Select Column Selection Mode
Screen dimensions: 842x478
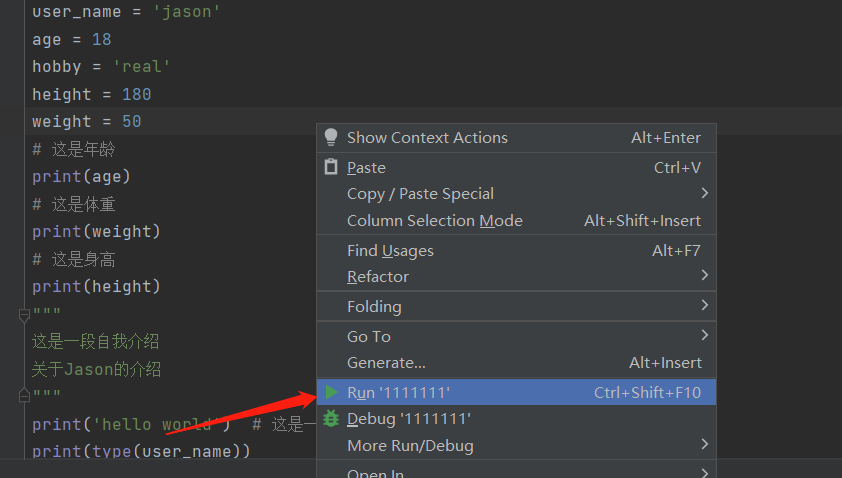[434, 220]
